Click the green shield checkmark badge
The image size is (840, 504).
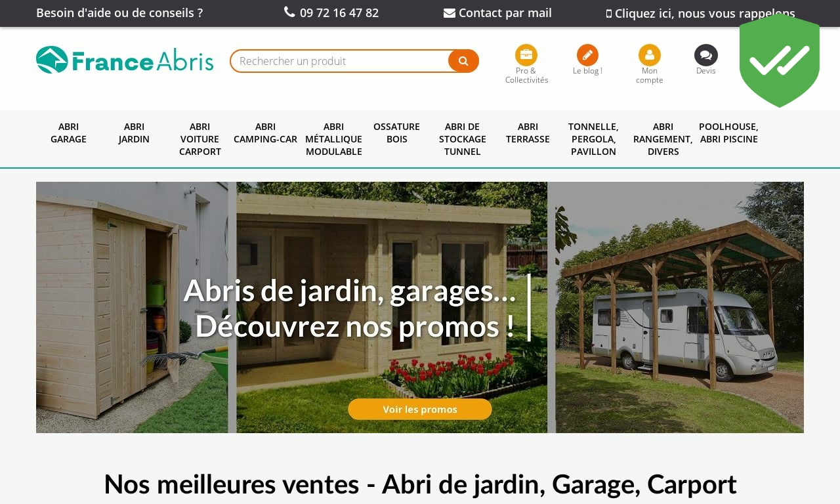(x=780, y=60)
